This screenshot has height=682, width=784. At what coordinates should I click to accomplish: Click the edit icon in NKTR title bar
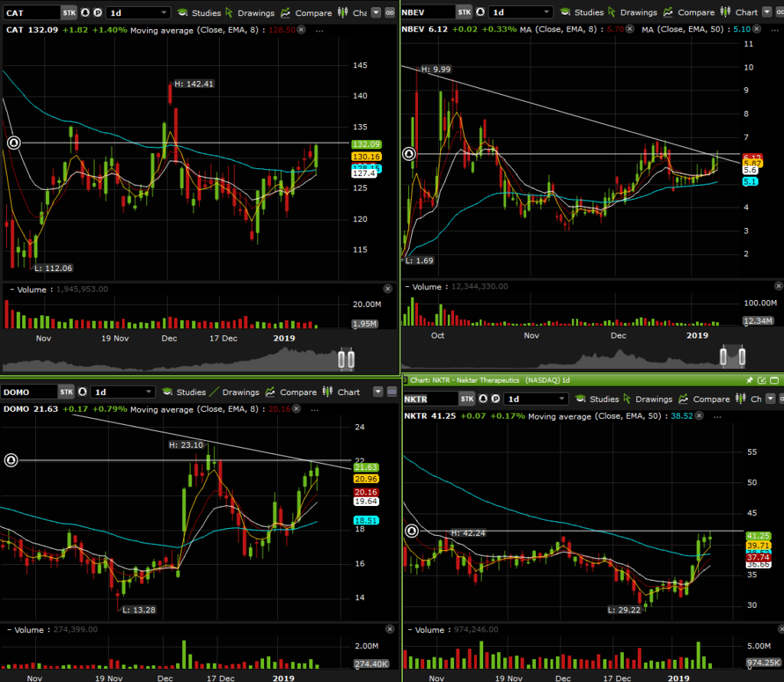(x=762, y=380)
